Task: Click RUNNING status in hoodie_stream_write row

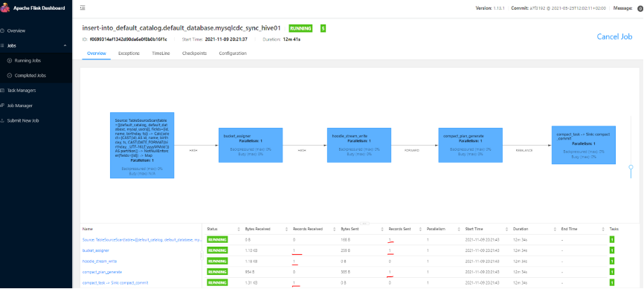Action: (x=217, y=261)
